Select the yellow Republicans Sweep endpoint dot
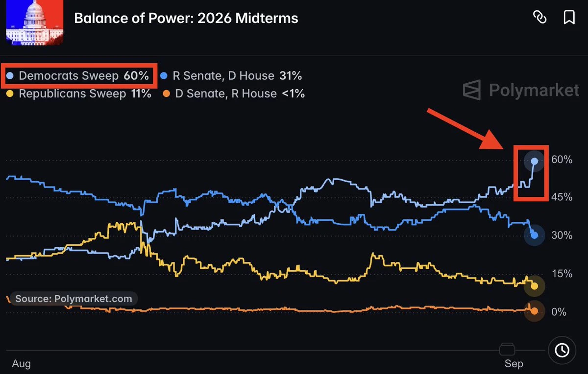 pos(535,286)
